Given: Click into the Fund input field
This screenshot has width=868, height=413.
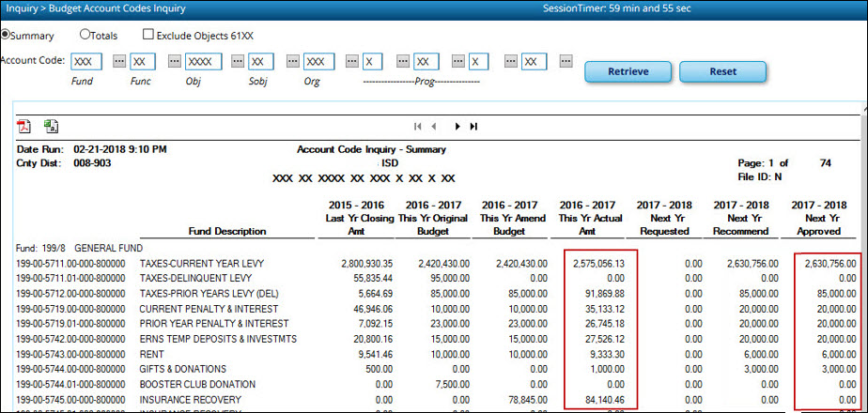Looking at the screenshot, I should click(x=86, y=62).
